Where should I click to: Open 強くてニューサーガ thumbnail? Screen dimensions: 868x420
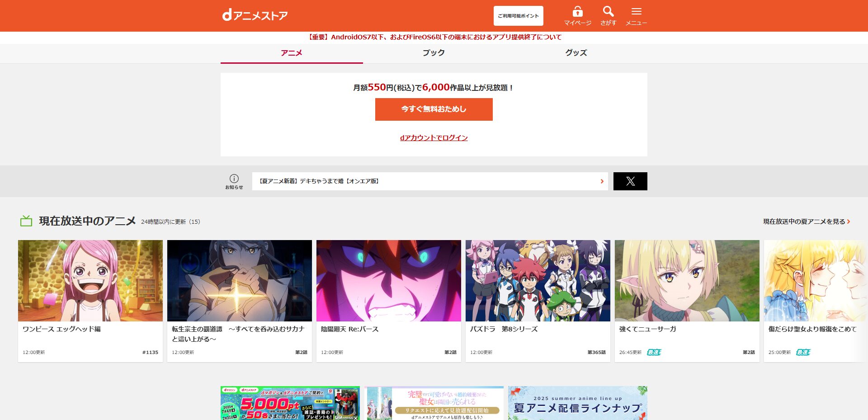point(687,281)
